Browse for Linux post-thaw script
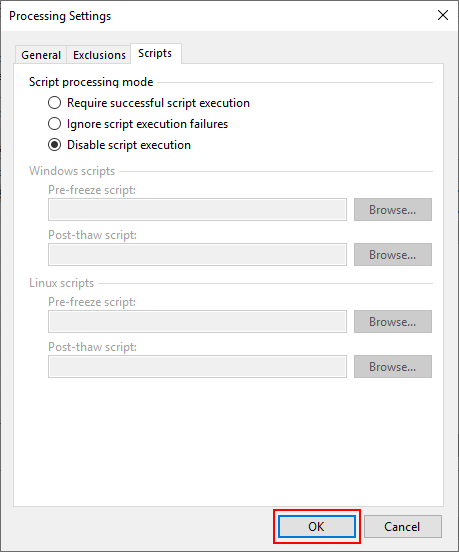The image size is (459, 552). click(x=393, y=366)
